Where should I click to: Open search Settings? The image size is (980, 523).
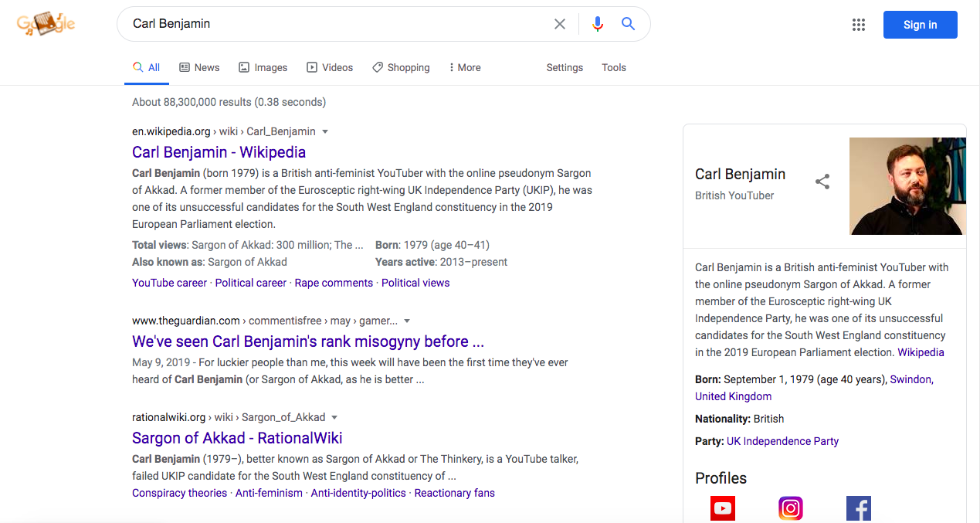[565, 67]
